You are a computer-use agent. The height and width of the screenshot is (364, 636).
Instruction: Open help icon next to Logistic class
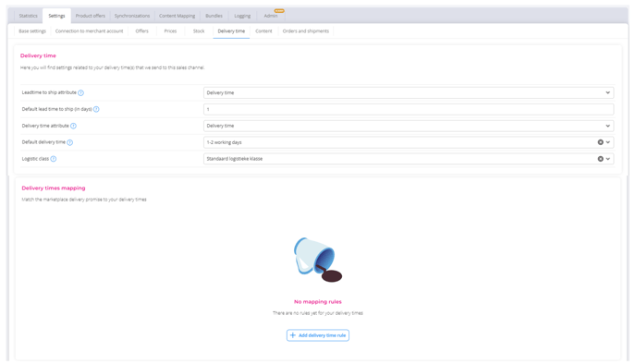tap(53, 159)
